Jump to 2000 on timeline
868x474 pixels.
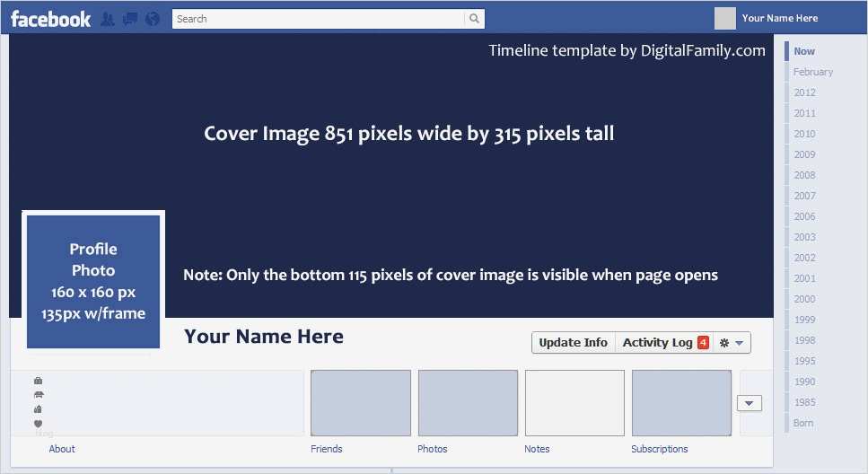tap(804, 299)
